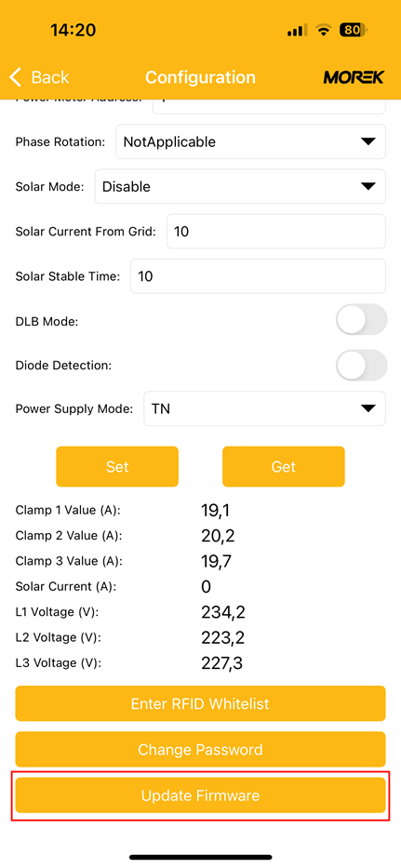This screenshot has height=868, width=401.
Task: Tap the Wi-Fi status icon
Action: point(322,30)
